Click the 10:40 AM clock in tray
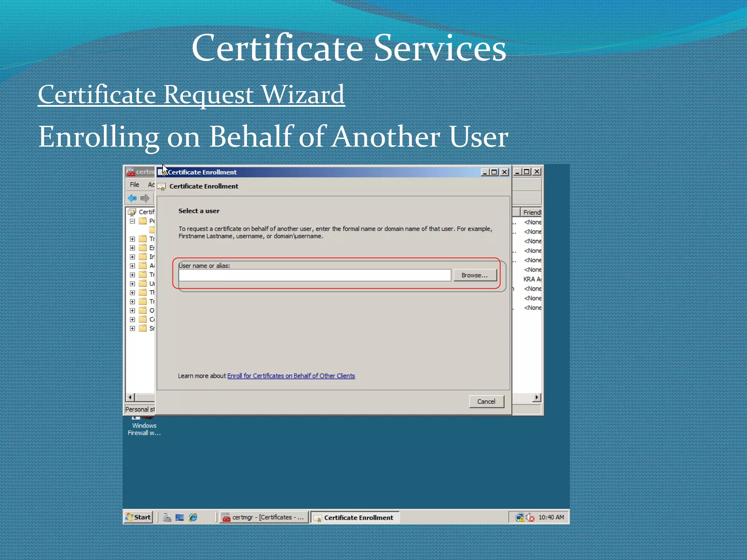 (551, 517)
